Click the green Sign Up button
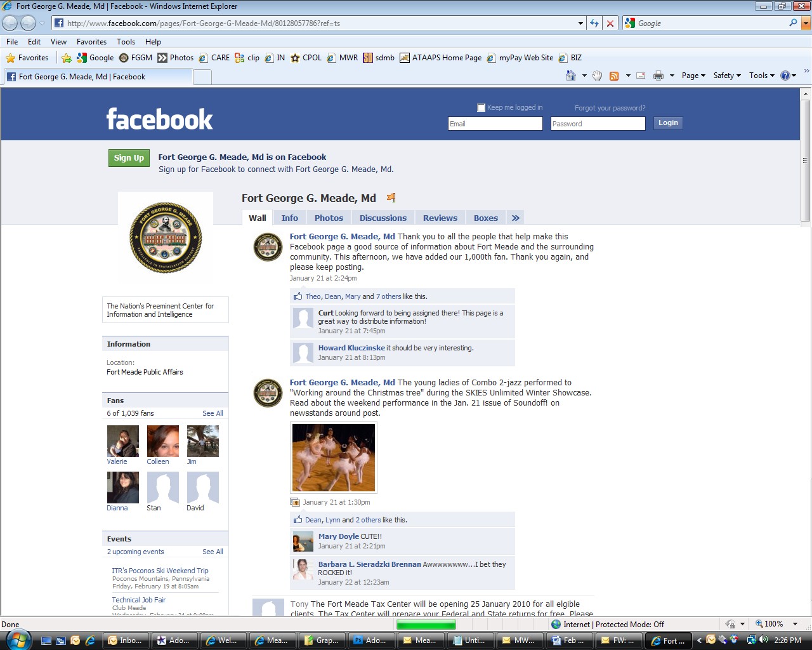The width and height of the screenshot is (812, 650). pos(129,158)
